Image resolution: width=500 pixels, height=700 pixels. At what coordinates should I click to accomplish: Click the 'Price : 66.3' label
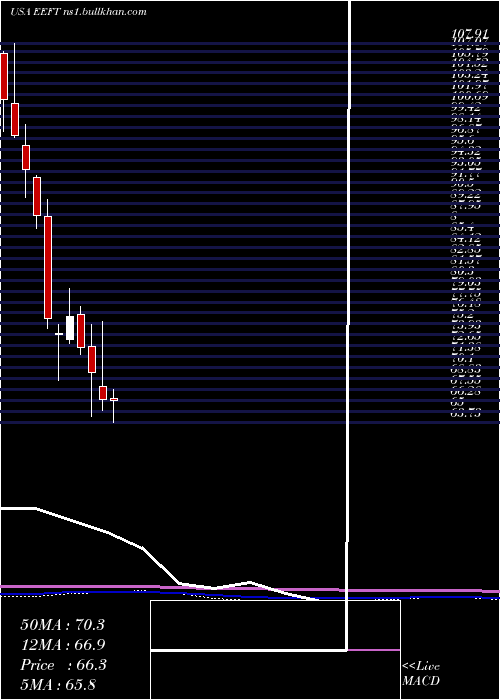click(x=62, y=665)
